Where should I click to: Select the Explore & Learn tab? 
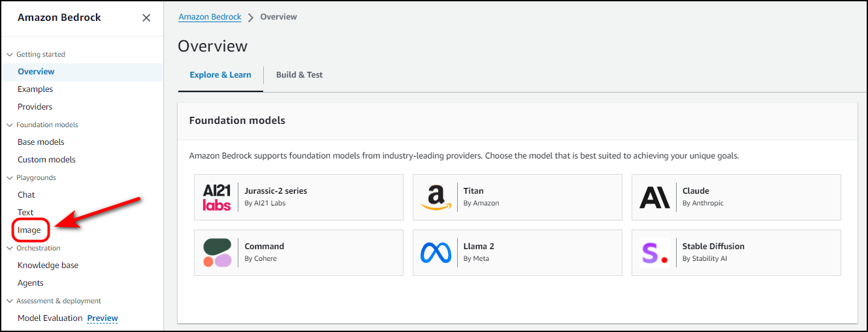pyautogui.click(x=220, y=75)
